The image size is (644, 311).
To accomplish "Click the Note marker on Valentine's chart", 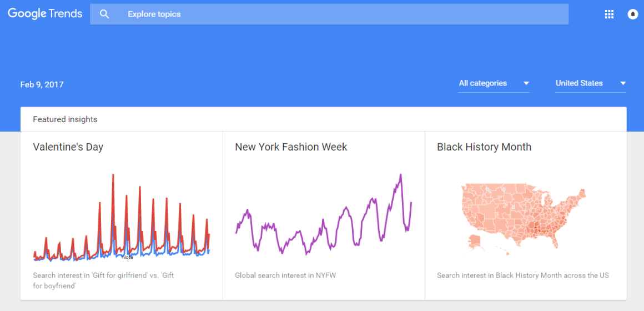I will [128, 257].
